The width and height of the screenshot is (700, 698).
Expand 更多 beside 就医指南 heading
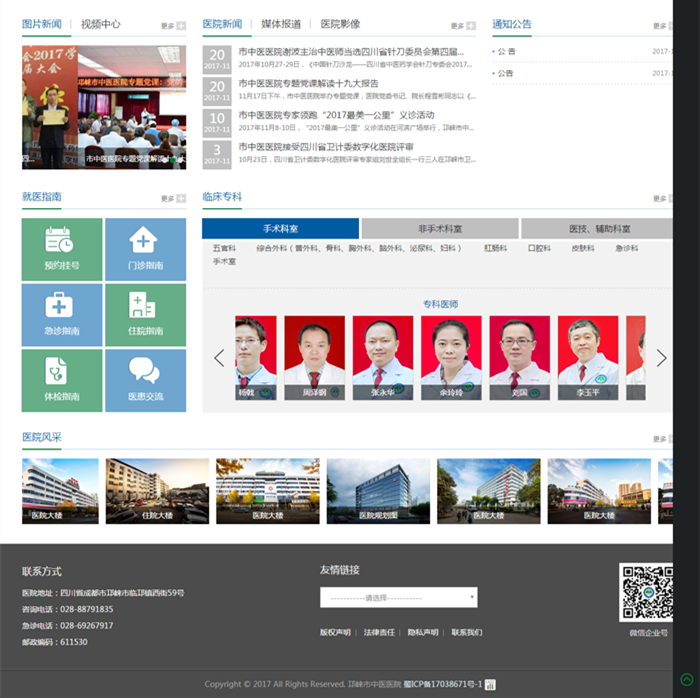[x=173, y=198]
